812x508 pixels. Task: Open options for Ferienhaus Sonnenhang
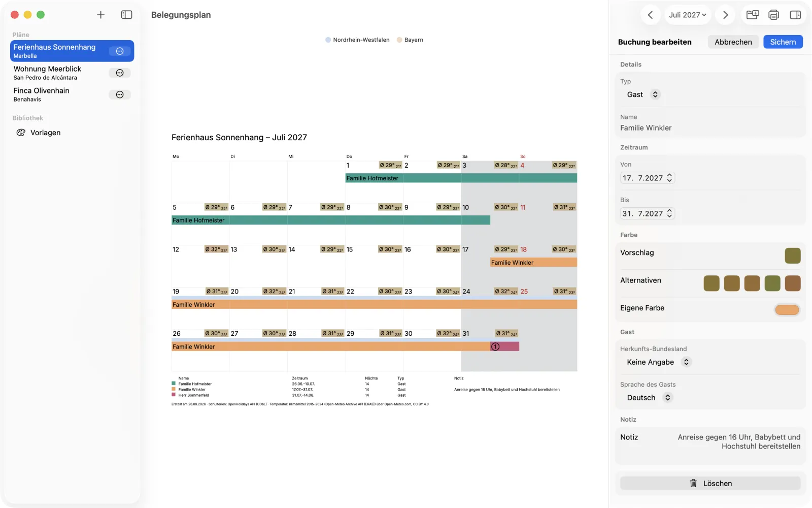[x=120, y=51]
